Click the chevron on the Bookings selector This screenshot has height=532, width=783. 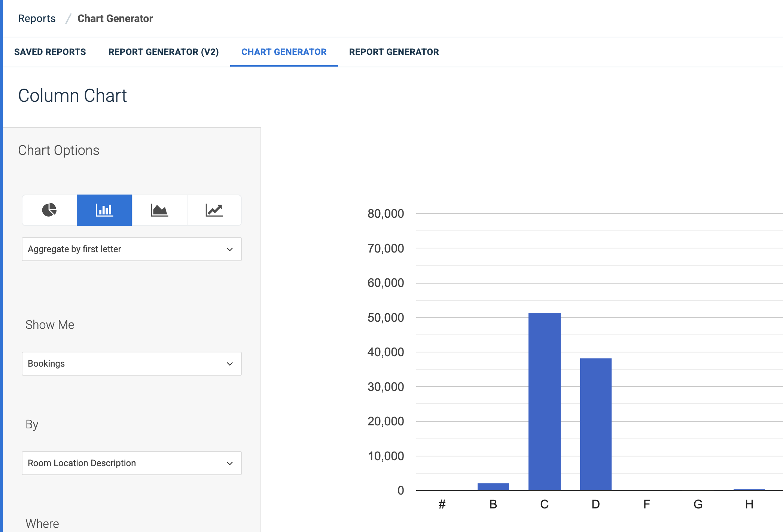230,364
